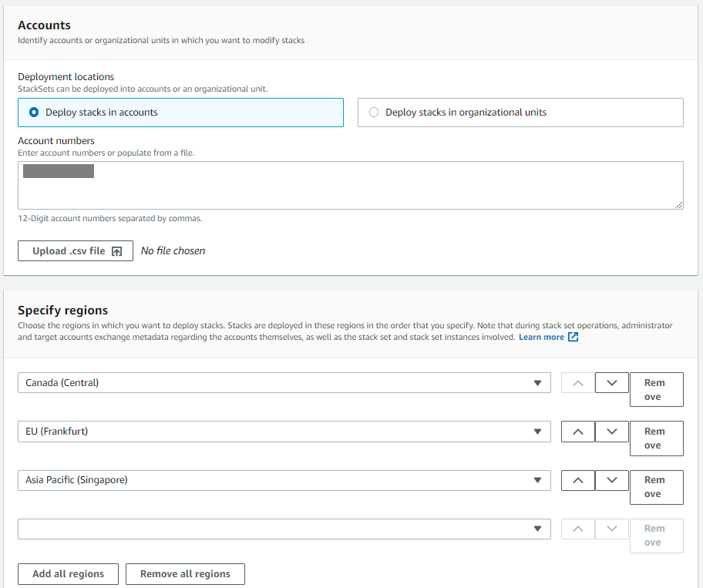Move Asia Pacific (Singapore) up one position
The image size is (703, 588).
[x=577, y=480]
